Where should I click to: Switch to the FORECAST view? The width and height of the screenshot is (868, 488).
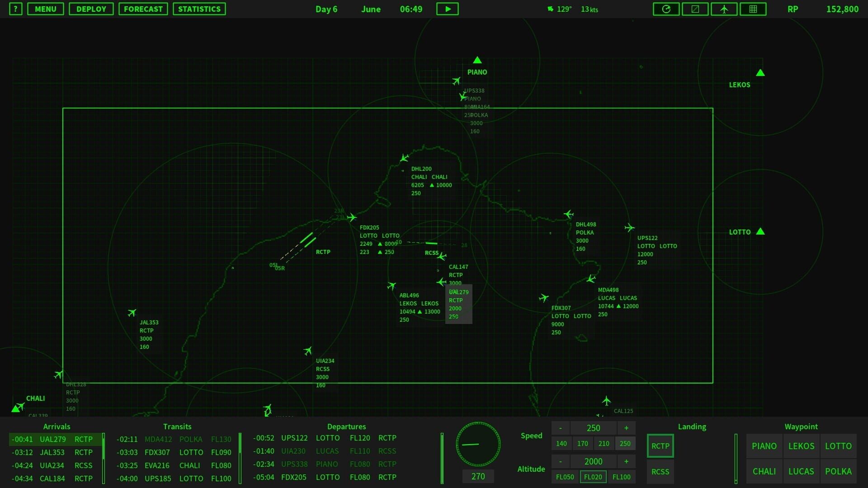pos(143,9)
